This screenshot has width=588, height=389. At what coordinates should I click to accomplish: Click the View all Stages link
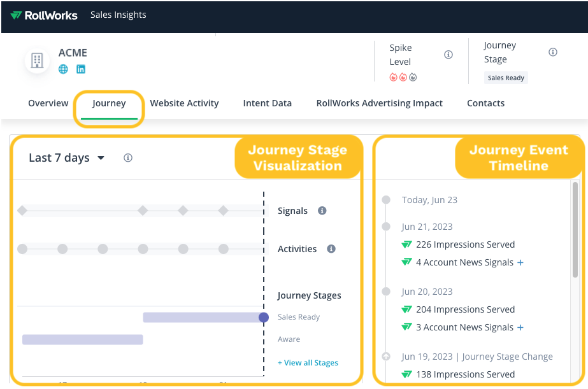point(308,363)
